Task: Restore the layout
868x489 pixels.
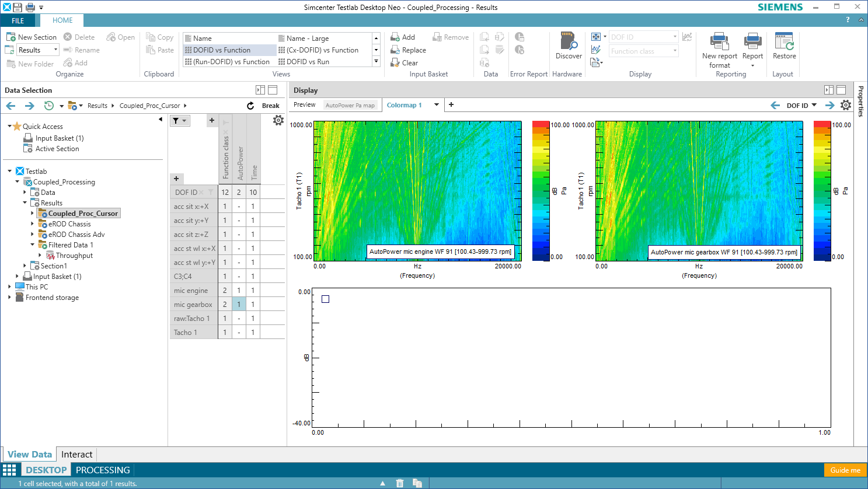Action: point(784,46)
